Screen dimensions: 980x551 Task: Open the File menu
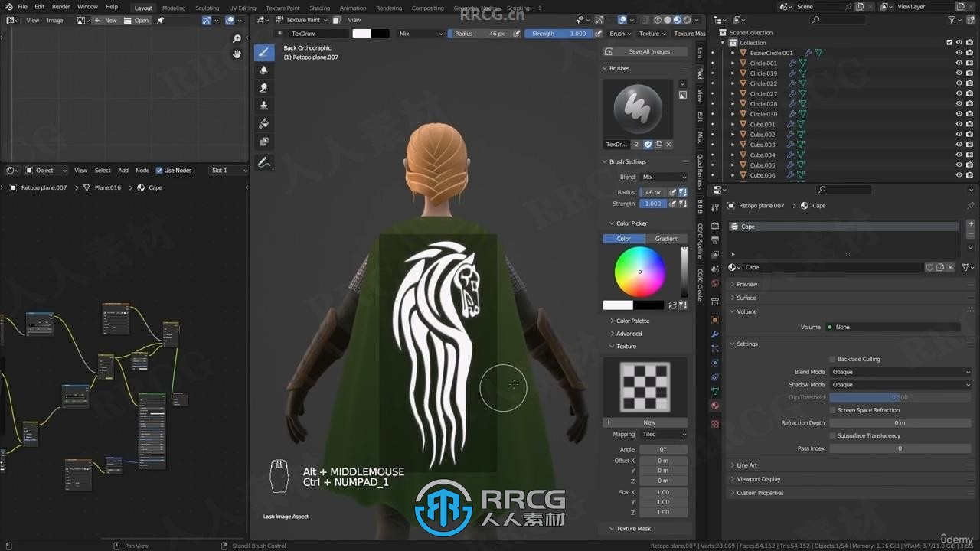[22, 7]
